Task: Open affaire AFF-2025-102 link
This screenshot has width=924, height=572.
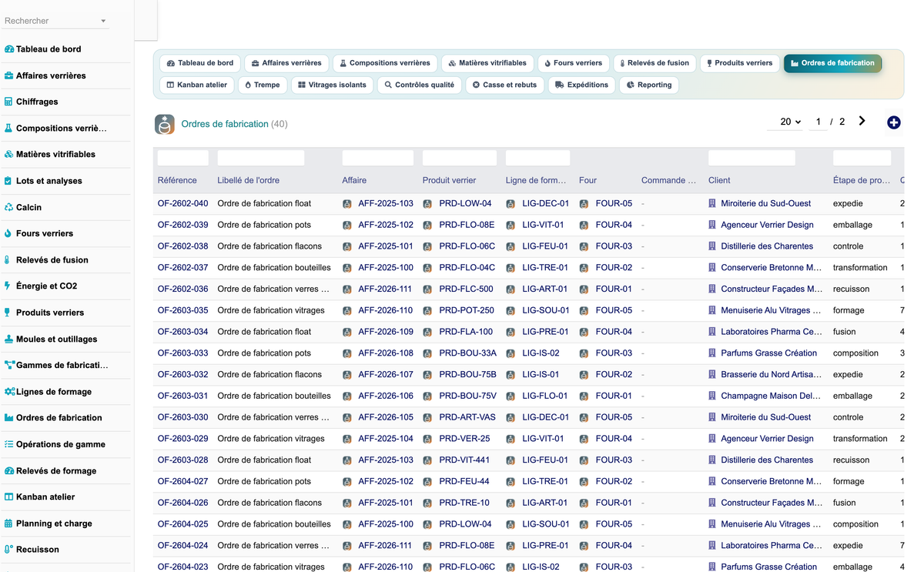Action: [385, 226]
